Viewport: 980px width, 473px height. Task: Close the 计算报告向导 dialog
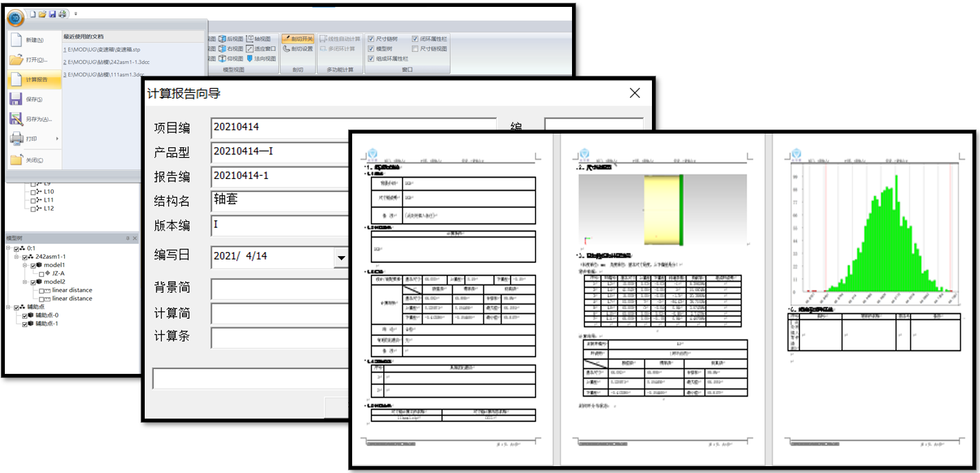(x=635, y=93)
